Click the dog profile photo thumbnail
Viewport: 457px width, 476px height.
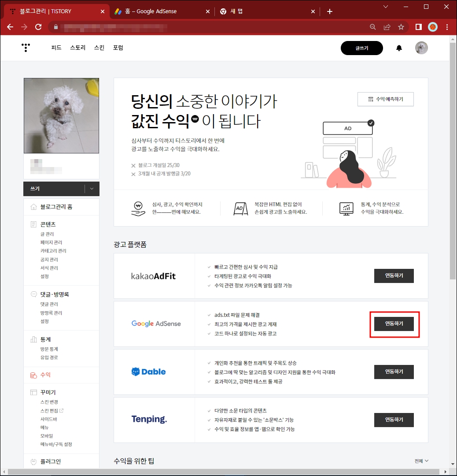click(61, 115)
